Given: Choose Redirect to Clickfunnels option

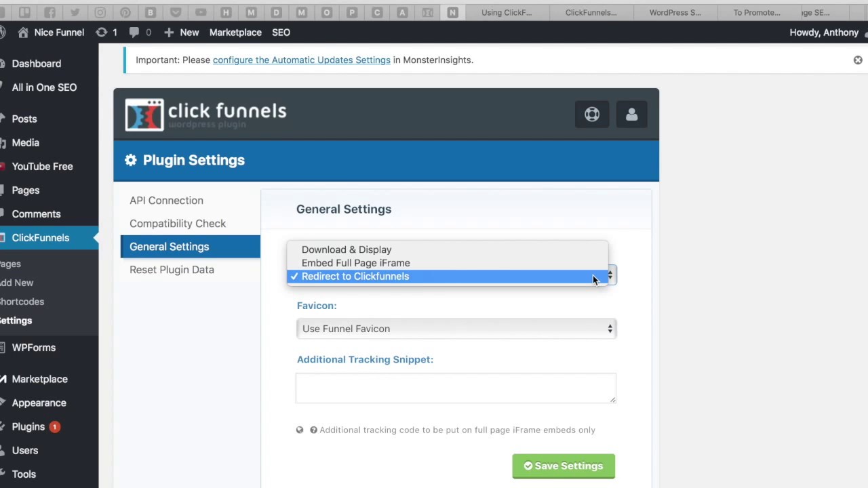Looking at the screenshot, I should pyautogui.click(x=448, y=277).
